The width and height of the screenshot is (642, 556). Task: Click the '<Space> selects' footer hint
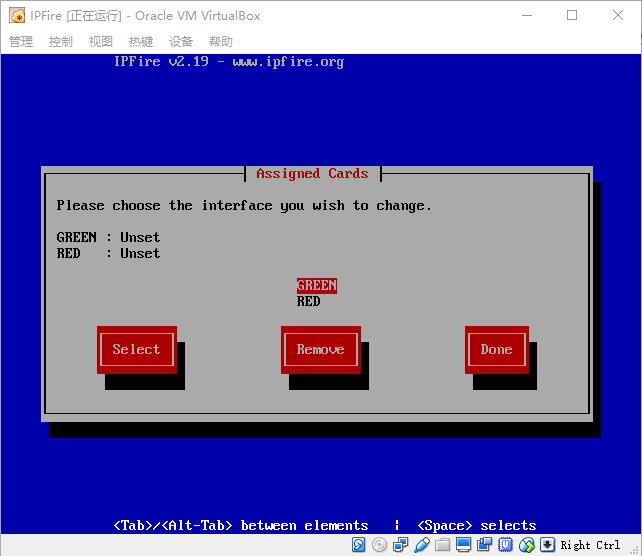coord(477,525)
